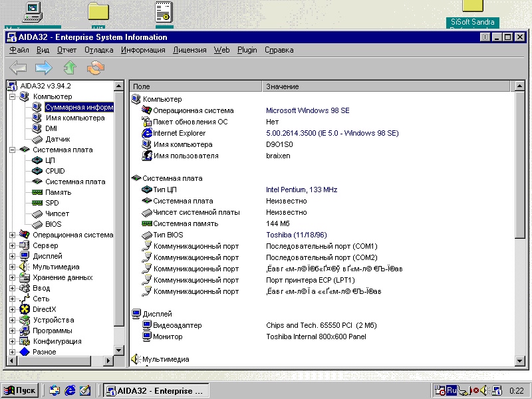
Task: Click the Back arrow toolbar icon
Action: click(x=18, y=68)
